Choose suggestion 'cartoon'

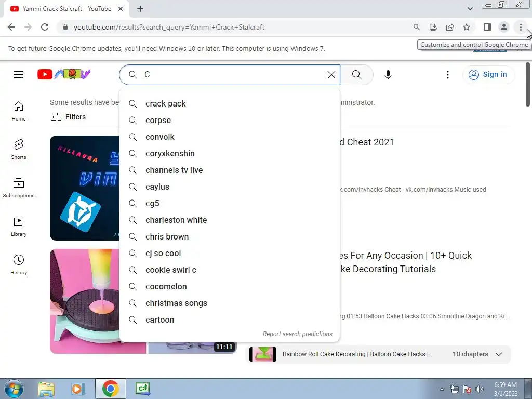pos(229,320)
